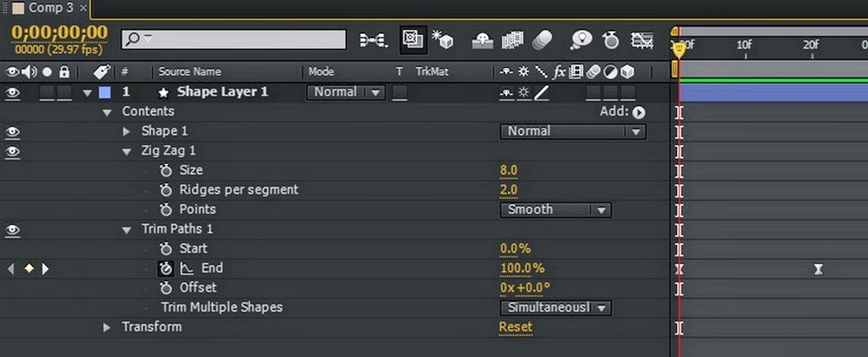Include End property in graph editor
Image resolution: width=868 pixels, height=357 pixels.
(187, 269)
